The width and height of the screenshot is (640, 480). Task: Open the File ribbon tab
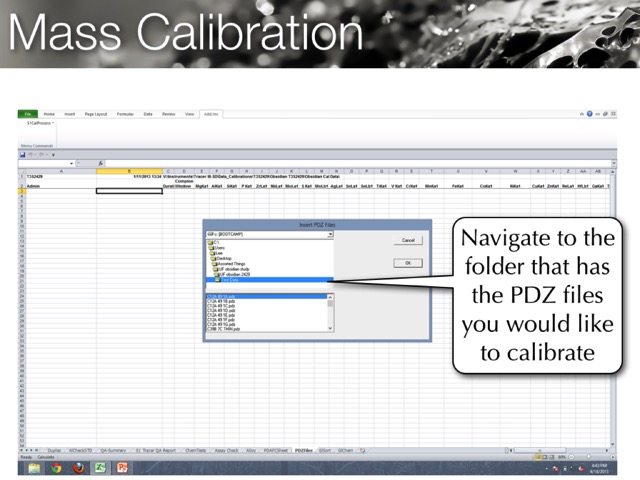(27, 115)
